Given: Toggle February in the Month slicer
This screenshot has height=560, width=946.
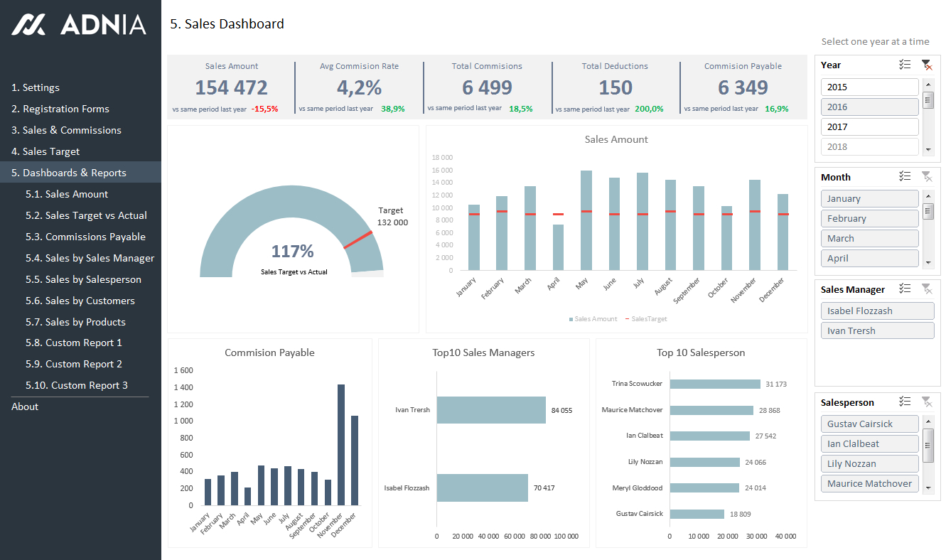Looking at the screenshot, I should (869, 218).
